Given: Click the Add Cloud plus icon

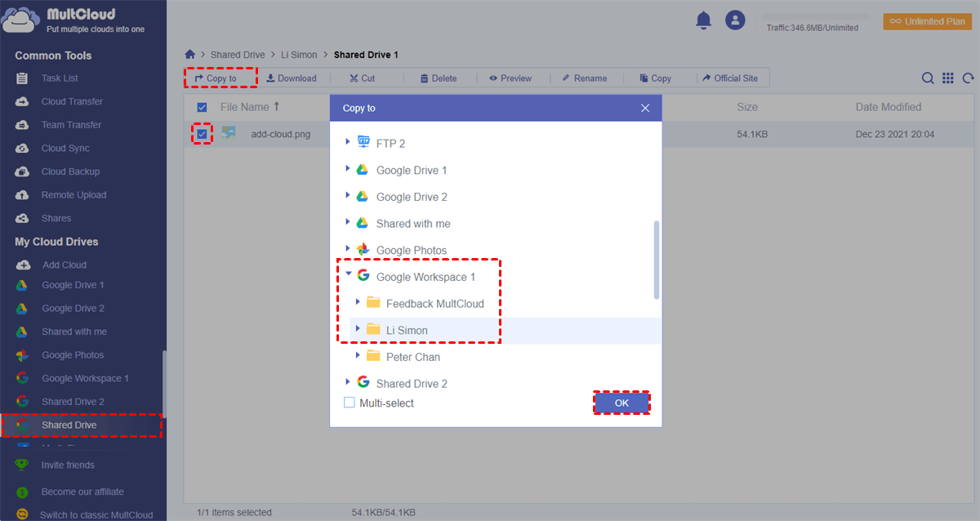Looking at the screenshot, I should coord(23,265).
